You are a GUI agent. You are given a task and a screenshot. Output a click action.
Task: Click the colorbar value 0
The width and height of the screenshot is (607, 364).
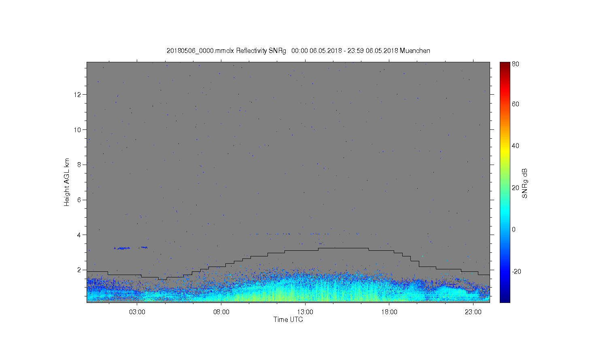coord(514,230)
